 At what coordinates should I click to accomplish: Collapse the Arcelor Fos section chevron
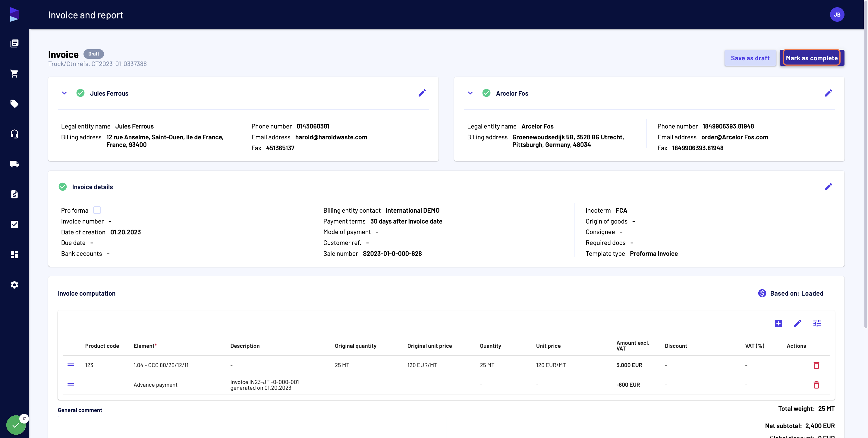click(470, 93)
